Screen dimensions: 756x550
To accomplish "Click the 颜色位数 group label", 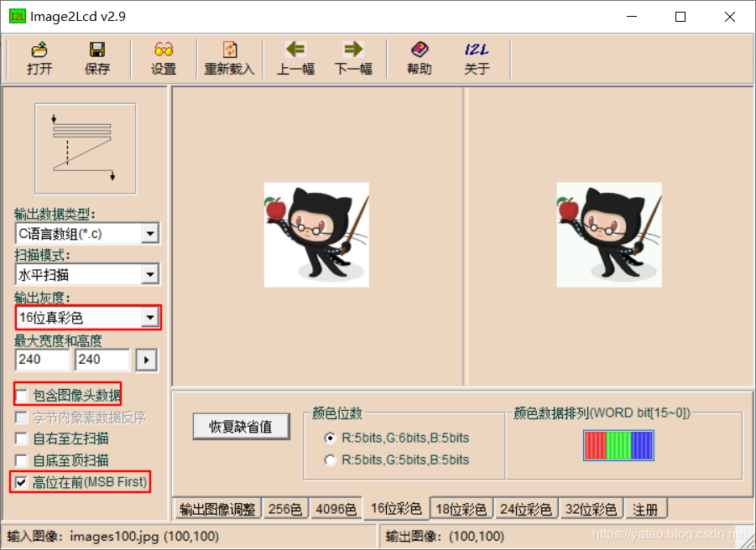I will pyautogui.click(x=337, y=412).
